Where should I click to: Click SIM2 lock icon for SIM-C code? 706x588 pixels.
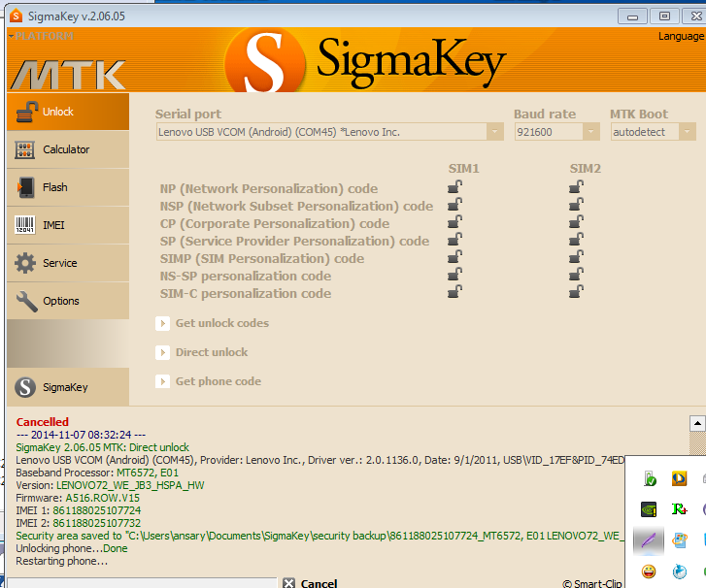(x=576, y=291)
